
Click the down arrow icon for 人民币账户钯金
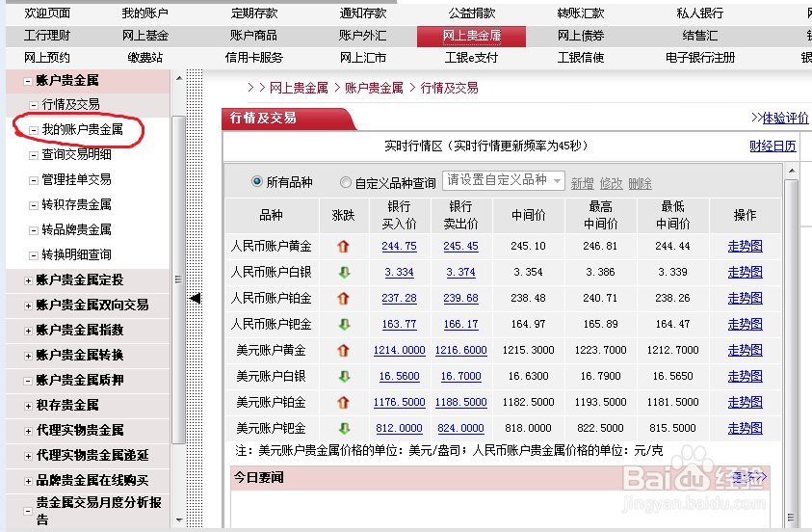click(x=344, y=324)
